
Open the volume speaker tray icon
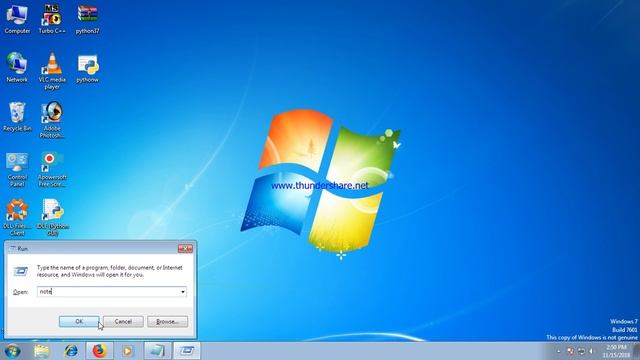click(591, 351)
